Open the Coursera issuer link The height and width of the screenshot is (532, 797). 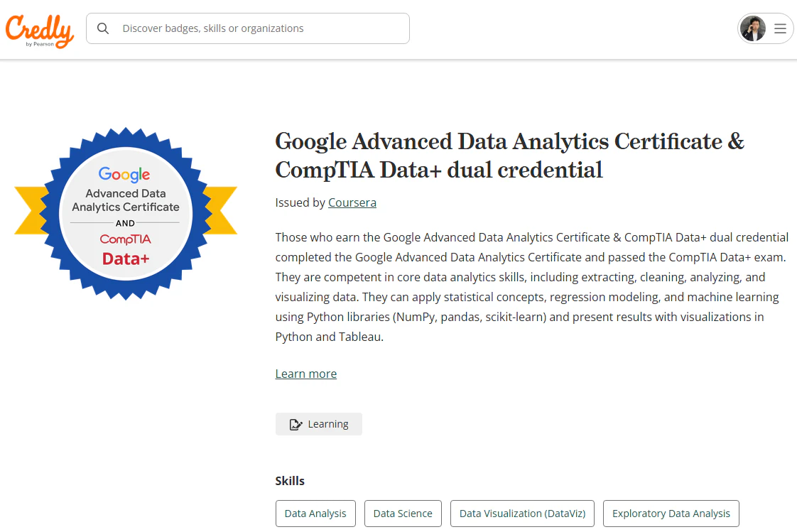click(x=352, y=202)
